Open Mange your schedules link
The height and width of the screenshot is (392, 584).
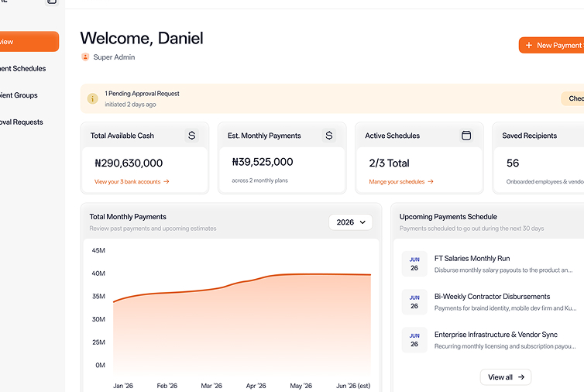401,181
